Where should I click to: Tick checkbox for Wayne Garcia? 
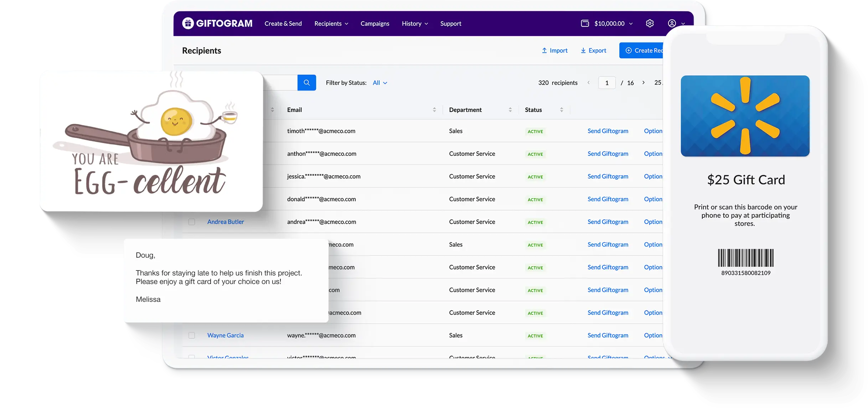coord(192,336)
